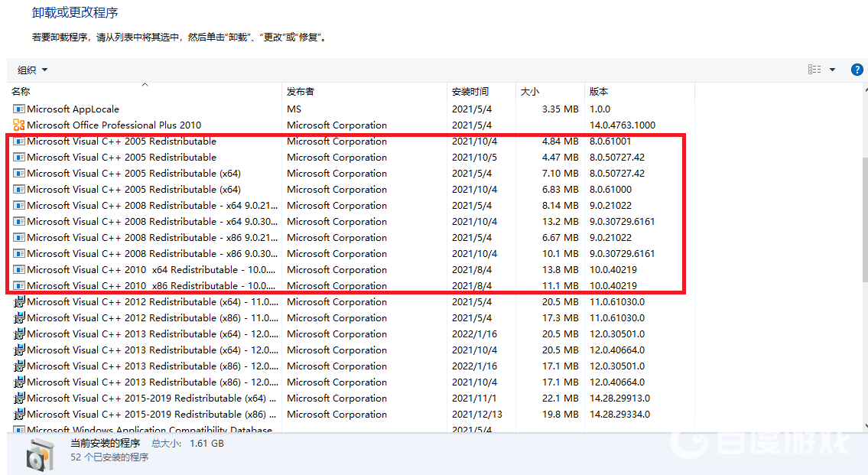Select the 17.3 MB size value
Viewport: 868px width, 475px height.
click(x=561, y=317)
